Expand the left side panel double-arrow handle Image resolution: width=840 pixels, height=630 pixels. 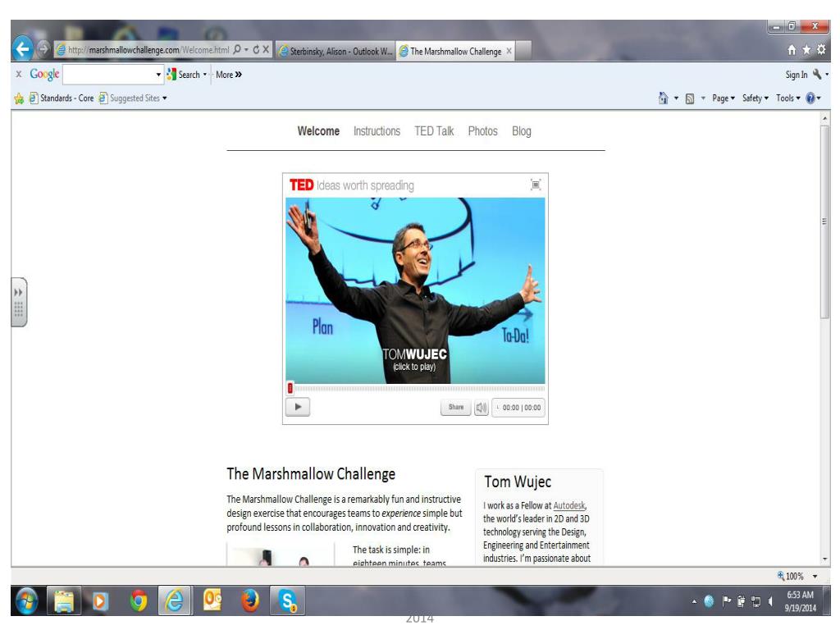pyautogui.click(x=19, y=302)
